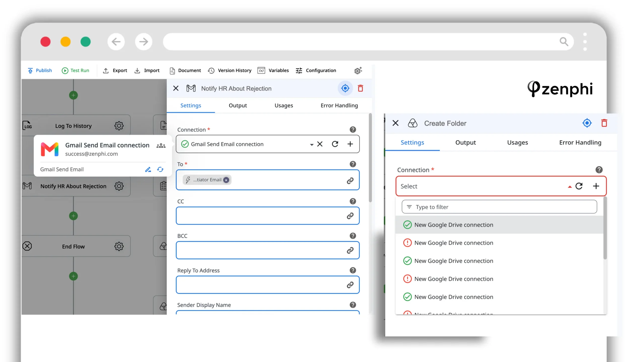Refresh the Gmail connection list
The image size is (644, 362).
335,144
